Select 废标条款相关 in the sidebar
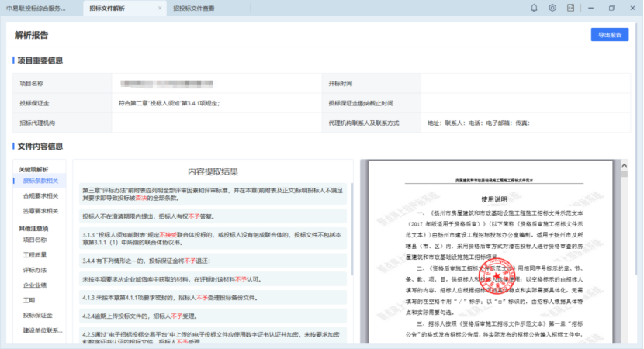This screenshot has height=349, width=644. 40,181
